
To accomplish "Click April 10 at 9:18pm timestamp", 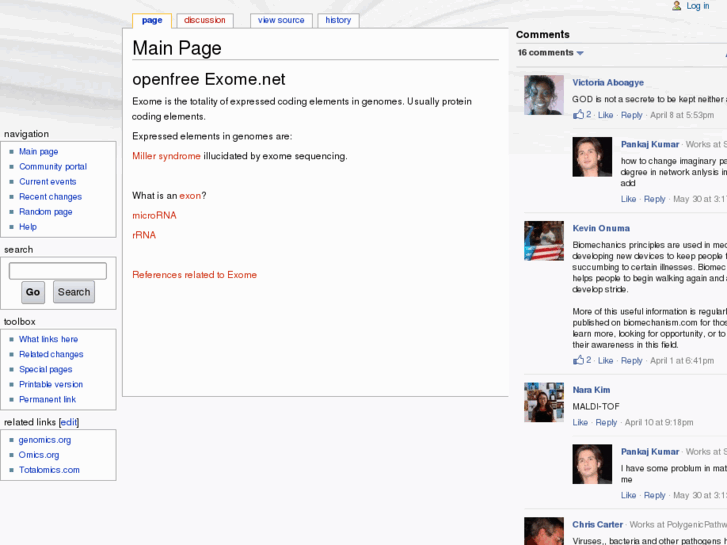I will coord(659,423).
